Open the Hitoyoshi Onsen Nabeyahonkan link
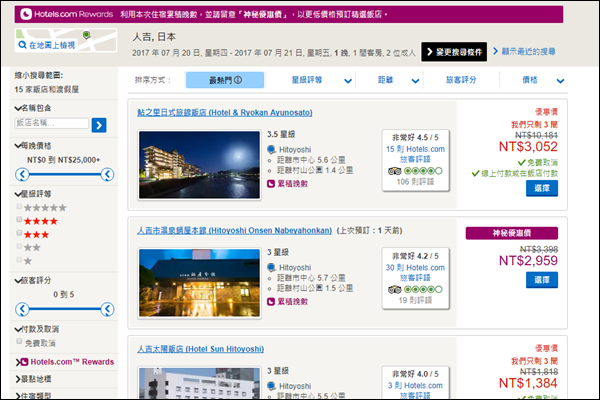The height and width of the screenshot is (400, 600). pos(234,230)
